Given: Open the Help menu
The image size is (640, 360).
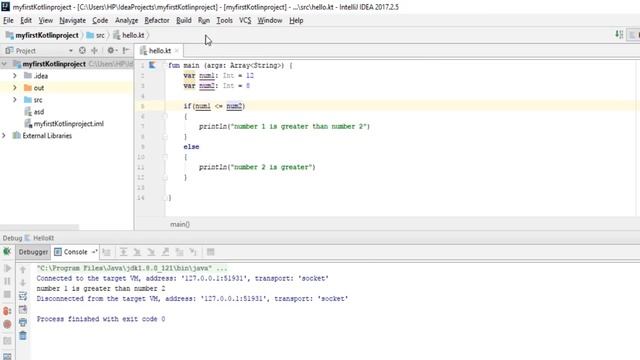Looking at the screenshot, I should (x=296, y=20).
